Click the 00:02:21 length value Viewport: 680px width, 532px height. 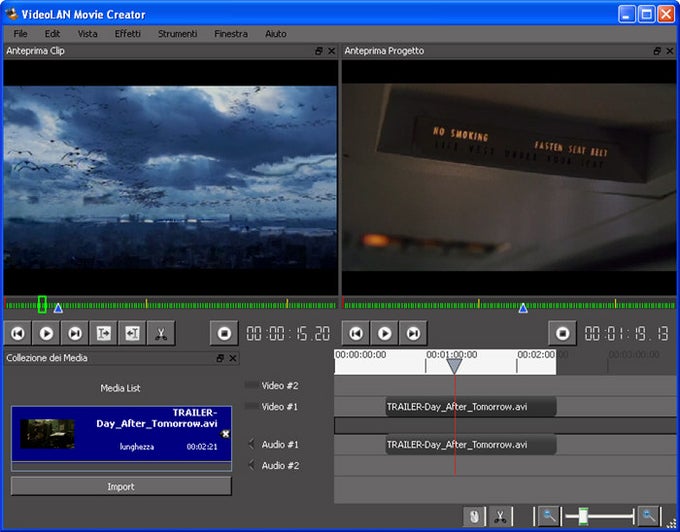click(x=202, y=447)
